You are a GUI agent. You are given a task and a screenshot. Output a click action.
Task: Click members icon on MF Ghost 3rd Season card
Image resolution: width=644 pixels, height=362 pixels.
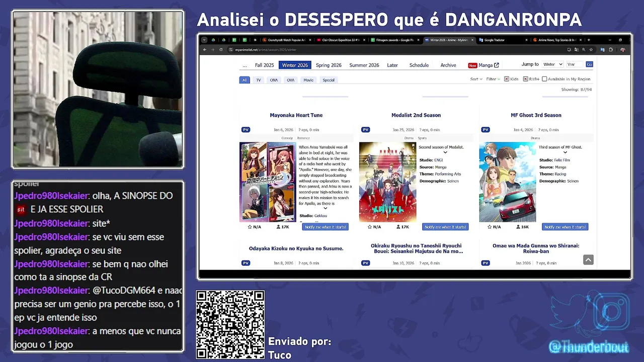[518, 227]
